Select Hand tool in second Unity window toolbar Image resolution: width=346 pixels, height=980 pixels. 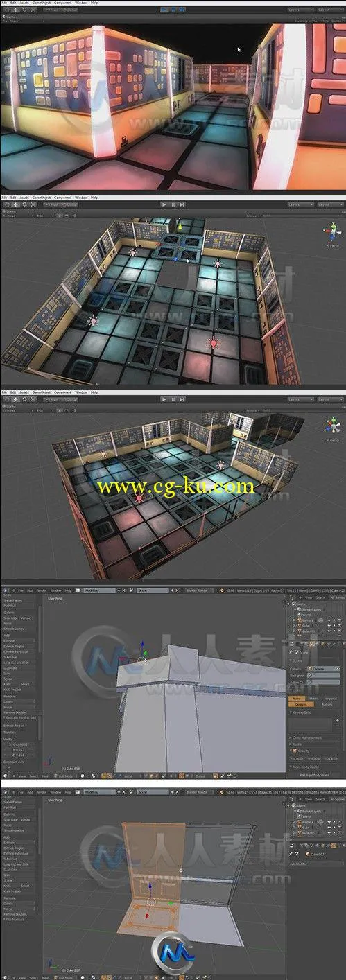pos(7,204)
